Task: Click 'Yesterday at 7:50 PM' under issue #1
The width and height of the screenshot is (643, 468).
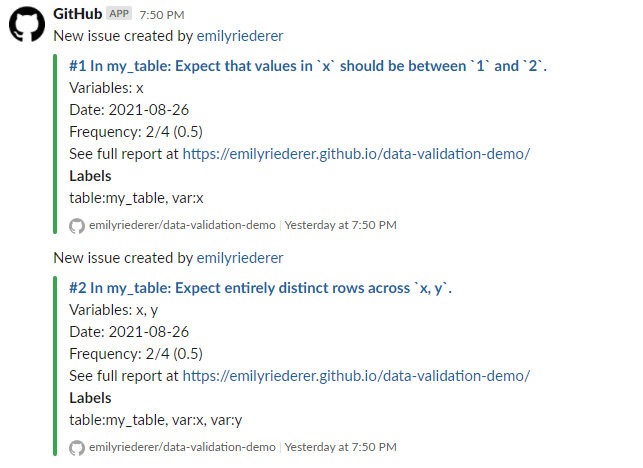Action: pos(340,225)
